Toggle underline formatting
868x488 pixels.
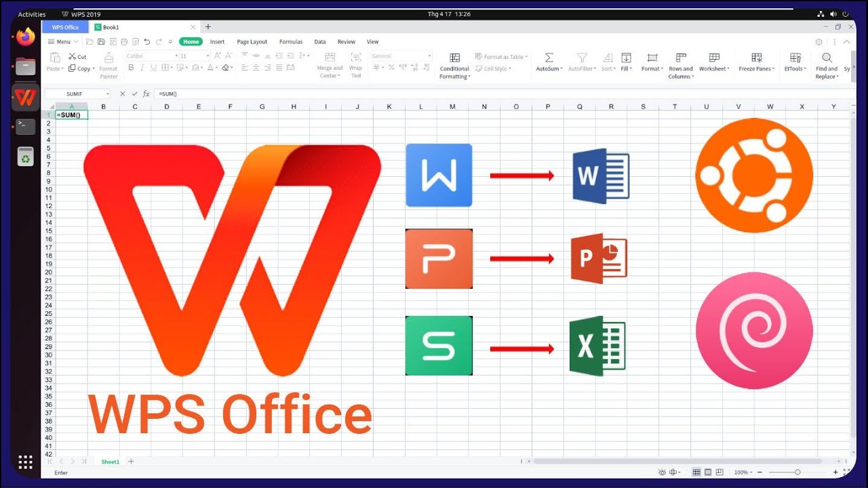tap(153, 66)
